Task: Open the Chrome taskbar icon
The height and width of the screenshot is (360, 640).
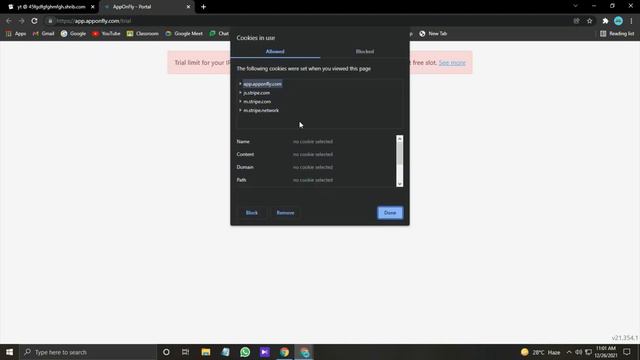Action: pyautogui.click(x=284, y=352)
